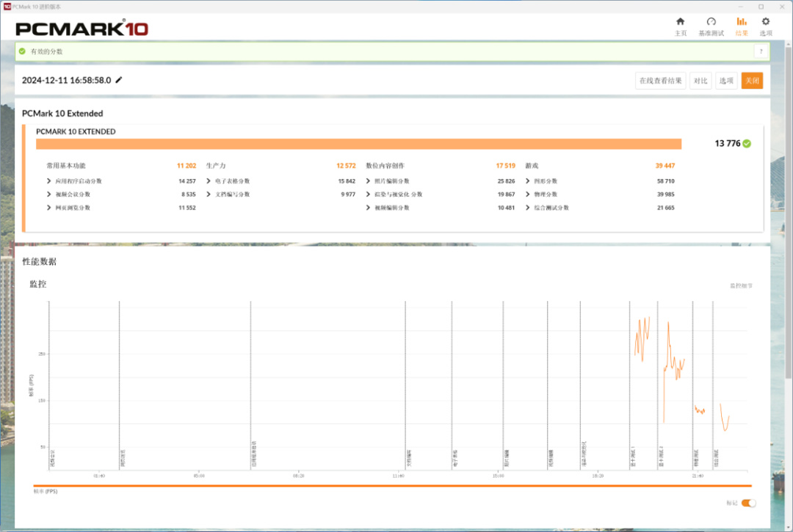Viewport: 793px width, 532px height.
Task: Click the PCMark 10 logo
Action: tap(82, 29)
